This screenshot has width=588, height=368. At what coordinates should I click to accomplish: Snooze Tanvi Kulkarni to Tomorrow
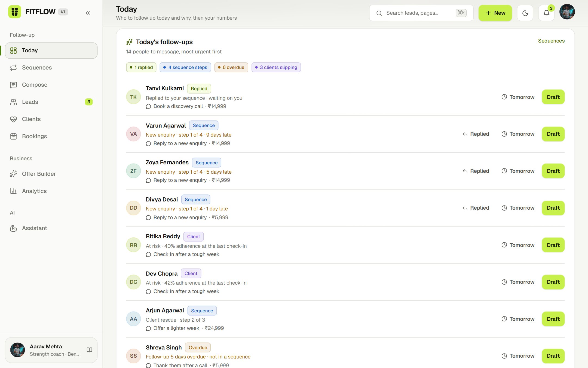(x=518, y=97)
